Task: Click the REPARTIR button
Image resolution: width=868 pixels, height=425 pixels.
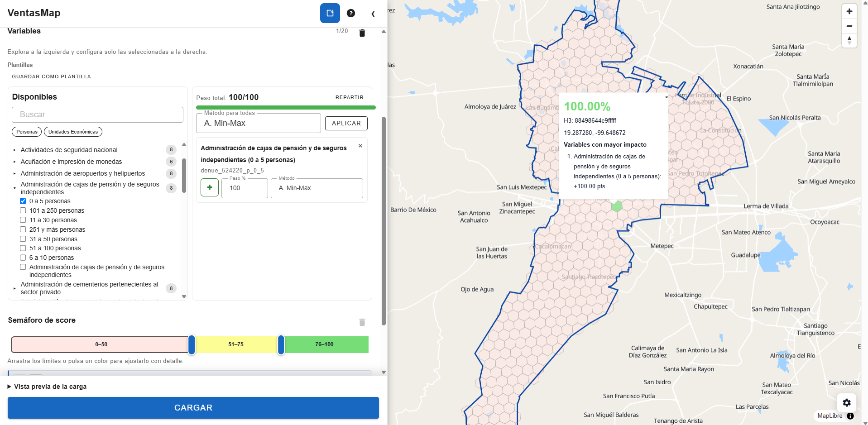Action: (x=350, y=97)
